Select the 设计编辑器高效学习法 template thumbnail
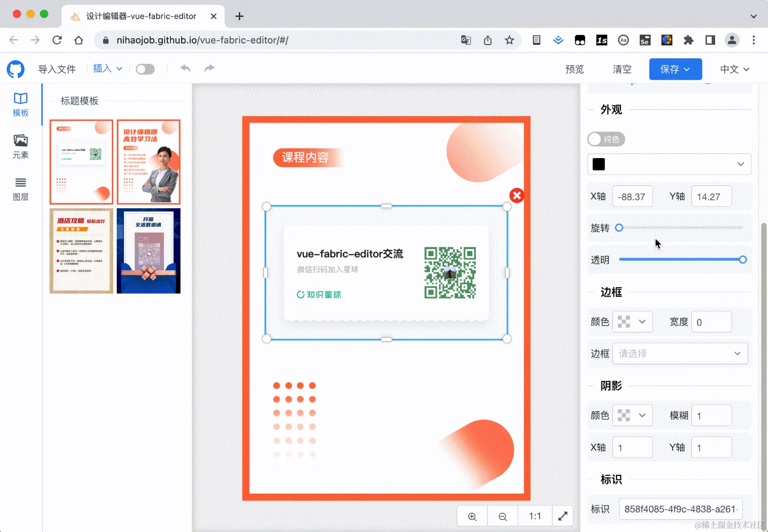Viewport: 768px width, 532px height. click(149, 162)
